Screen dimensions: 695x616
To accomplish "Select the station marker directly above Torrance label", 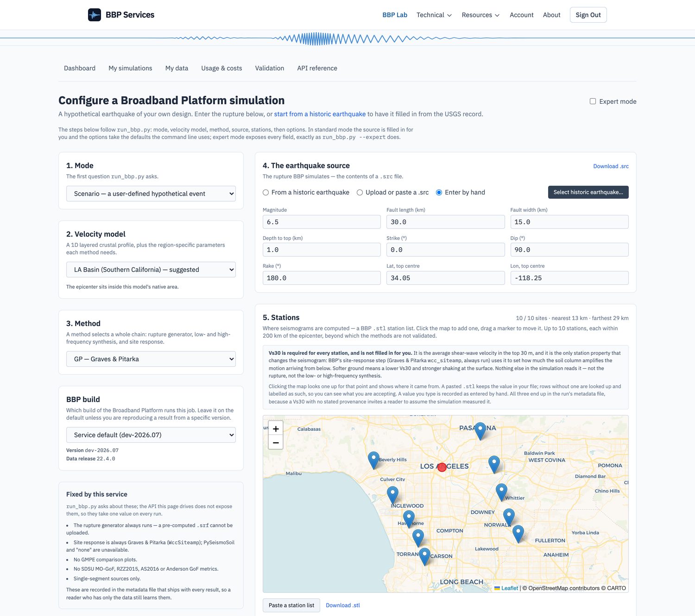I will pyautogui.click(x=418, y=538).
